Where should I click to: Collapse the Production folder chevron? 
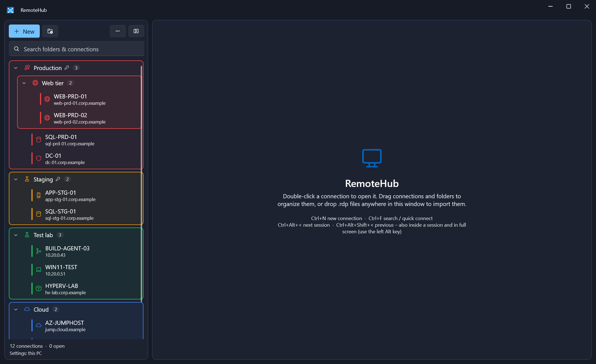pyautogui.click(x=16, y=68)
